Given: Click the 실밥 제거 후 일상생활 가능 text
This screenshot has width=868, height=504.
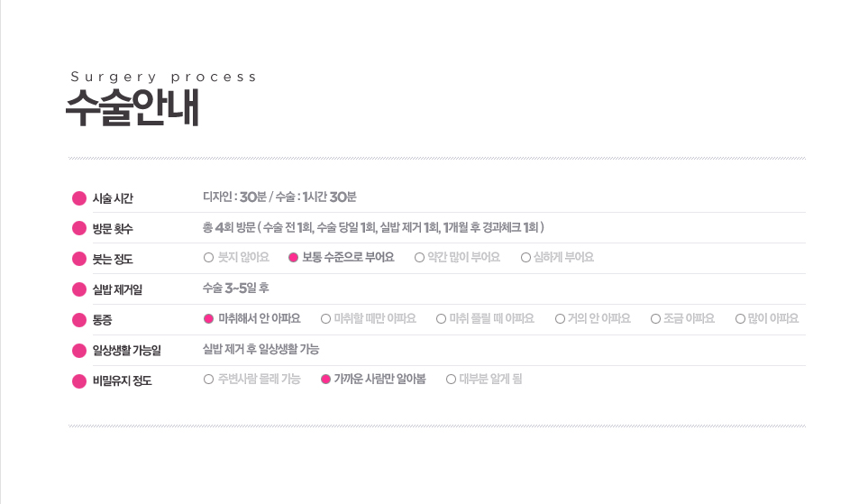Looking at the screenshot, I should pyautogui.click(x=260, y=349).
